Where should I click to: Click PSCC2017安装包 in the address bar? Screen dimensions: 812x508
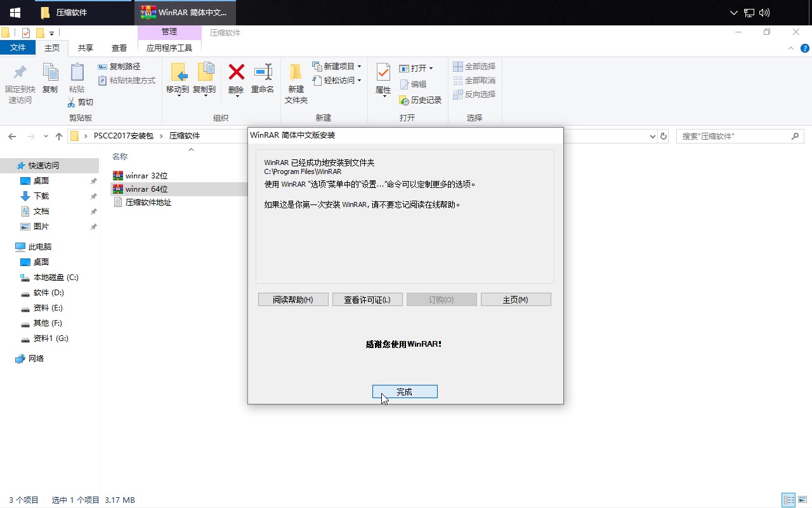(x=124, y=136)
